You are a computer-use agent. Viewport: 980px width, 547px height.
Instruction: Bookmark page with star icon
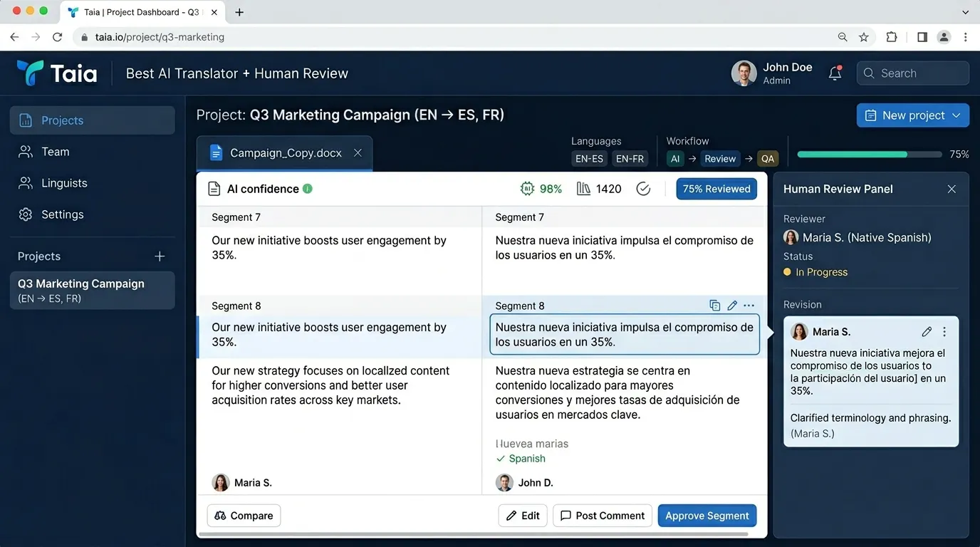coord(864,37)
